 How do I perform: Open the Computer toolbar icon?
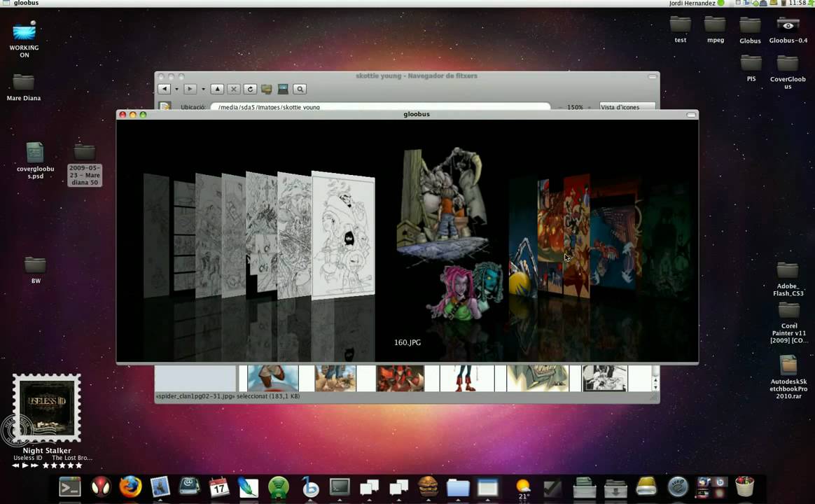coord(284,89)
